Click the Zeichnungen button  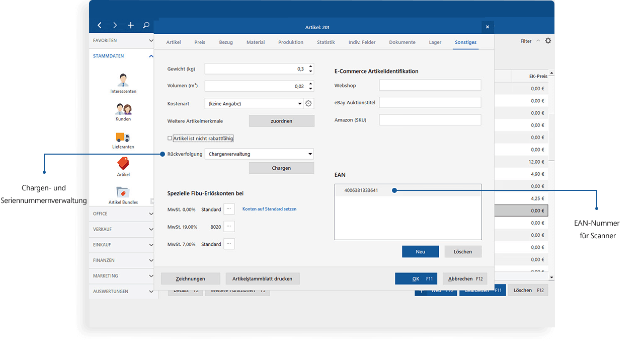coord(190,279)
